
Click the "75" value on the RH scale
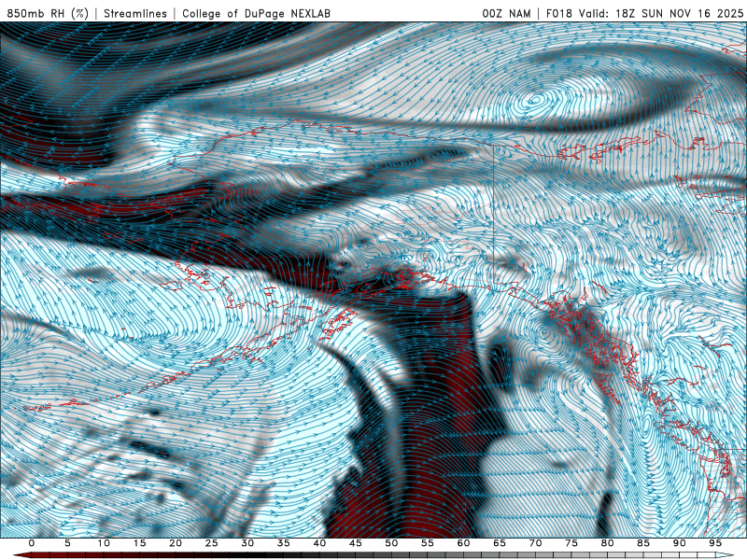coord(571,543)
